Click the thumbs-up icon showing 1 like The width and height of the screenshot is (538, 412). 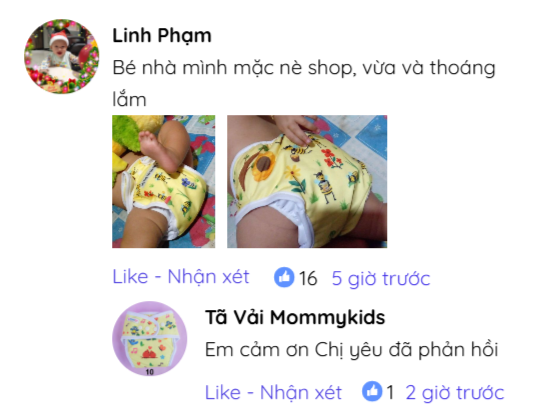coord(372,391)
